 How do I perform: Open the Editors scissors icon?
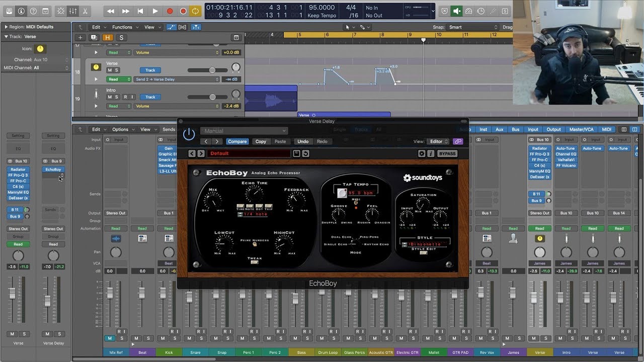85,11
